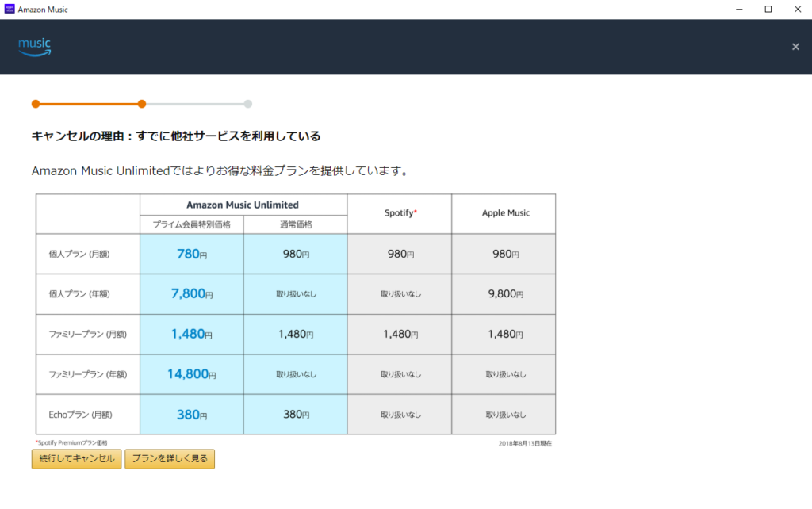Image resolution: width=812 pixels, height=509 pixels.
Task: Click the Amazon Music app icon in title bar
Action: (x=10, y=9)
